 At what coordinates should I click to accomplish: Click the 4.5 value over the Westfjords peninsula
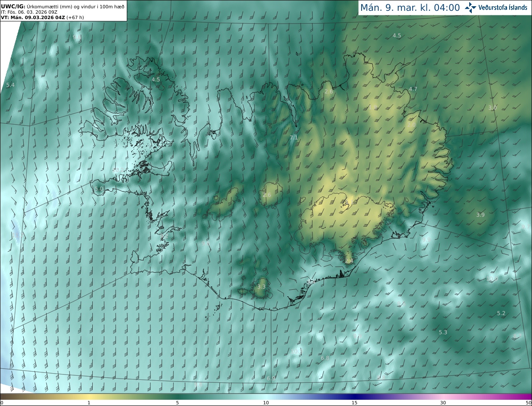(x=156, y=79)
